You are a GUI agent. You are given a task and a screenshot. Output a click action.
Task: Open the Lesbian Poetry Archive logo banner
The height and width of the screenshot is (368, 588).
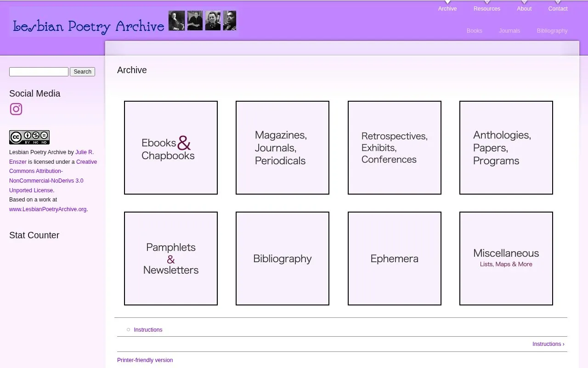(124, 22)
